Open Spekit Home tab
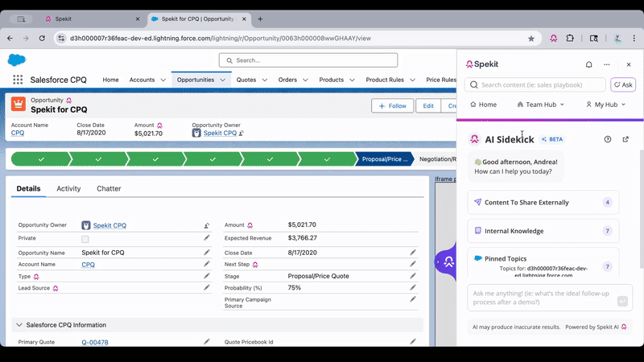The width and height of the screenshot is (644, 362). 484,105
